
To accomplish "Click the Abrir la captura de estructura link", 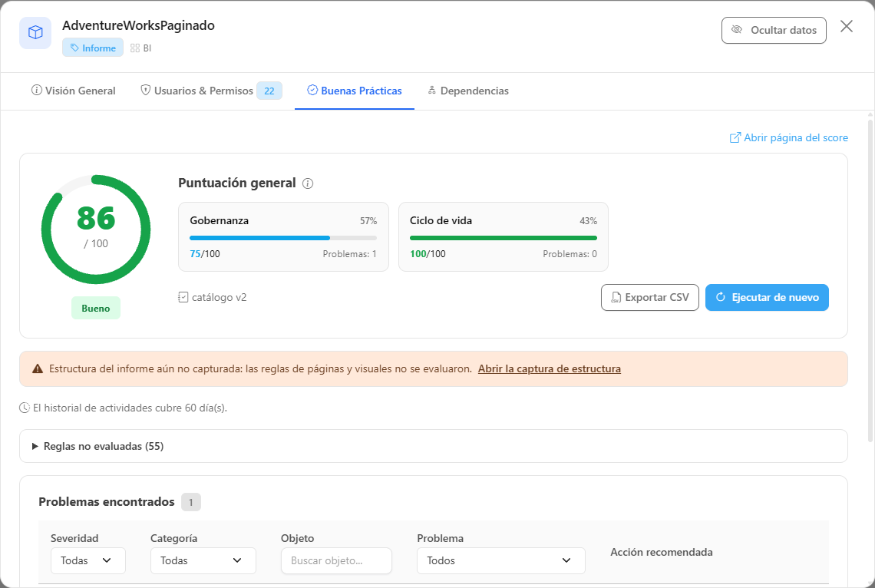I will [549, 368].
